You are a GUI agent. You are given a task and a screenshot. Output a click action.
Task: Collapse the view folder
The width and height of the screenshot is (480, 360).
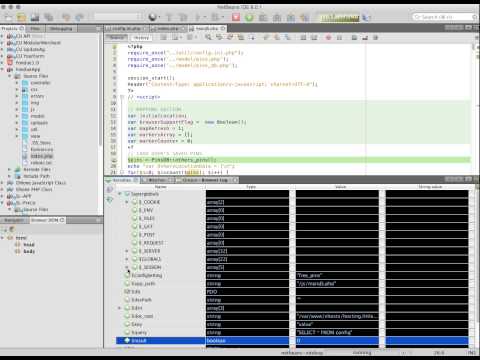pos(17,136)
